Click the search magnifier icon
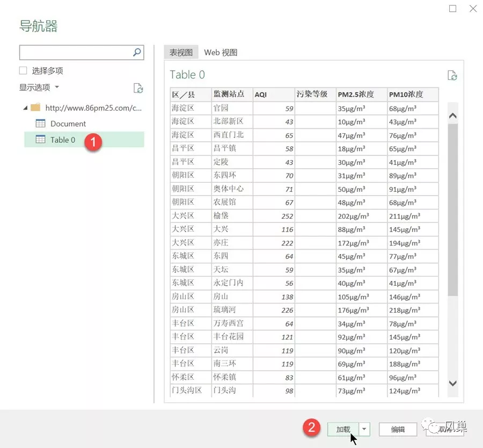483x448 pixels. tap(137, 53)
